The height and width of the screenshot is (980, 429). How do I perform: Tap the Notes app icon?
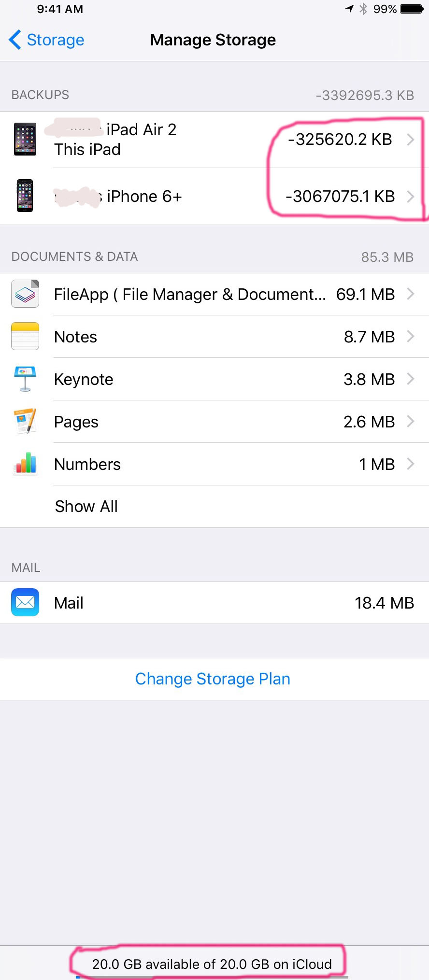tap(25, 336)
